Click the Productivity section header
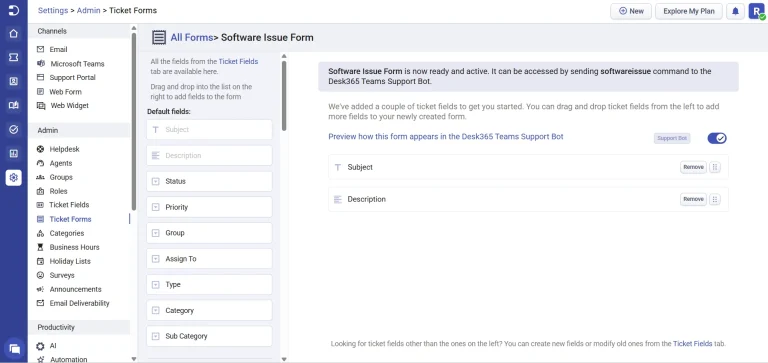This screenshot has height=363, width=768. click(x=79, y=327)
